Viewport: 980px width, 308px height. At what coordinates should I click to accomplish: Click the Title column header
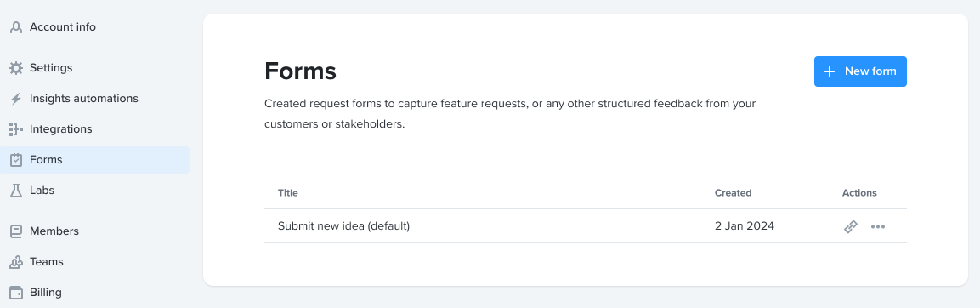pyautogui.click(x=288, y=193)
